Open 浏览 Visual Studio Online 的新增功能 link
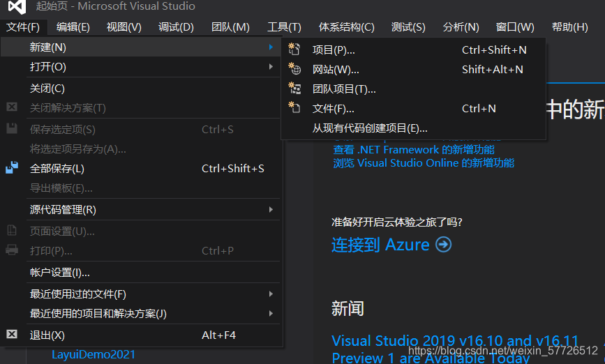605x364 pixels. coord(424,162)
